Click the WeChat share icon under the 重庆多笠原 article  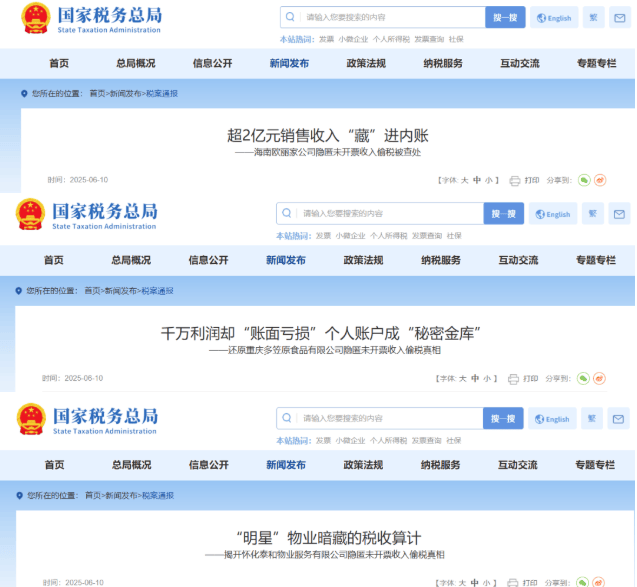click(584, 379)
